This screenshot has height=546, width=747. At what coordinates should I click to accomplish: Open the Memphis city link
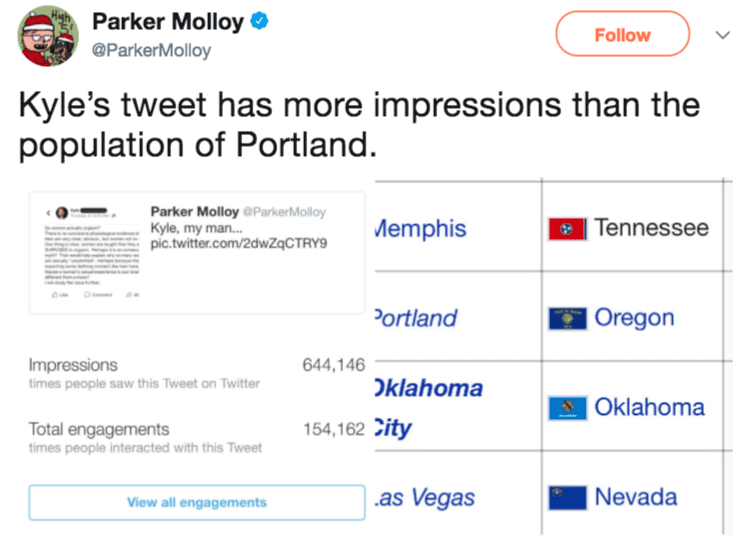coord(421,229)
